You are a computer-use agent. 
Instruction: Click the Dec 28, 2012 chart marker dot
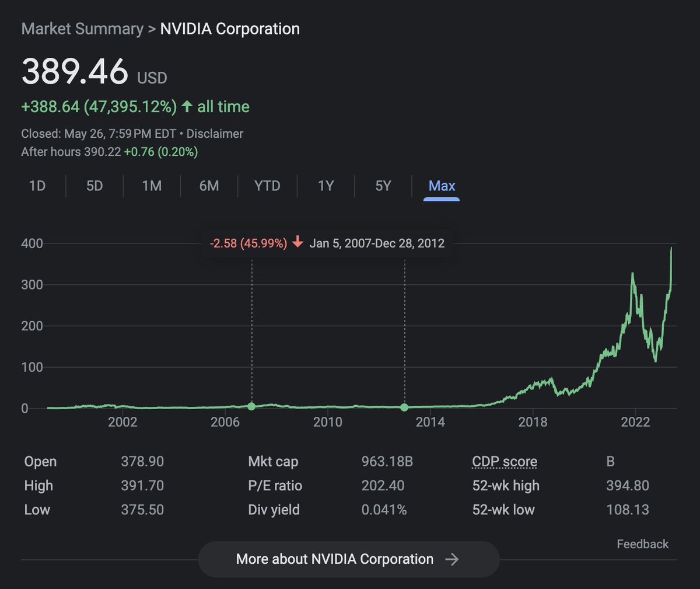pos(404,407)
